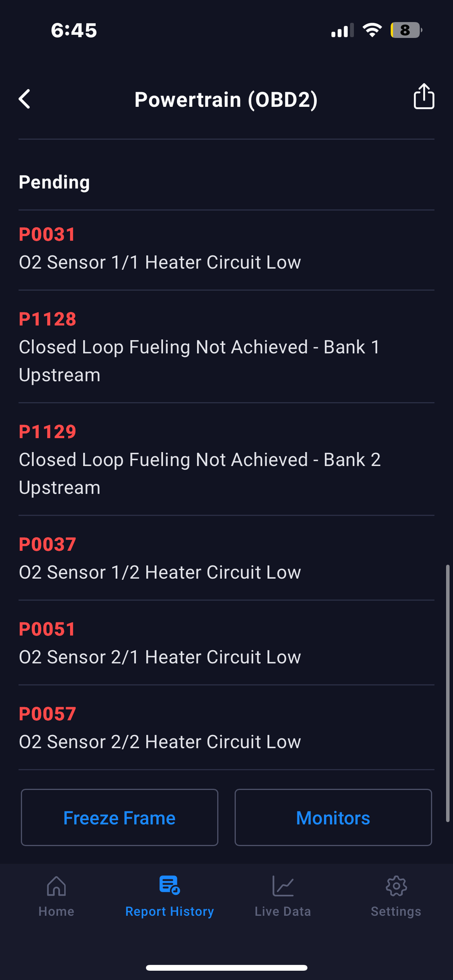Select trouble code P0031

47,235
